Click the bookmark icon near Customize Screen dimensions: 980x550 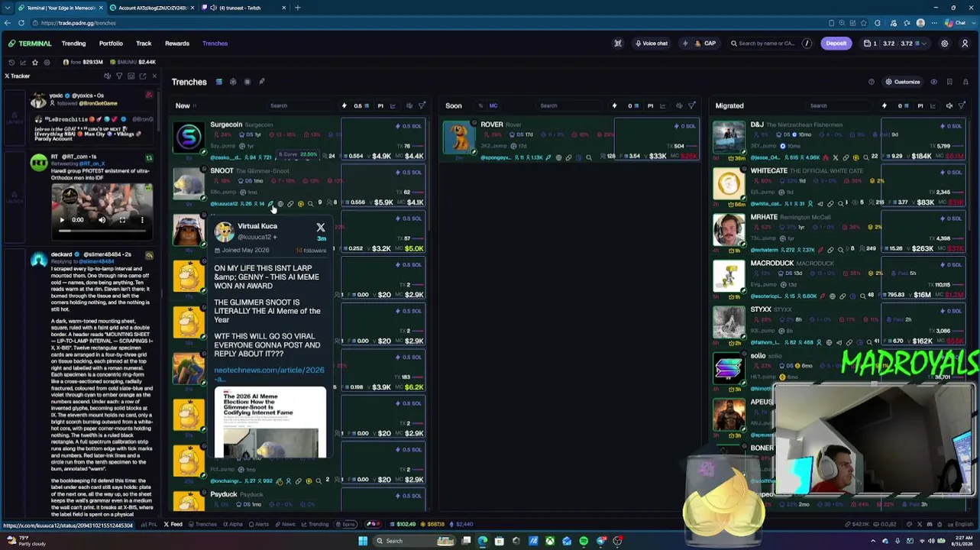(949, 82)
